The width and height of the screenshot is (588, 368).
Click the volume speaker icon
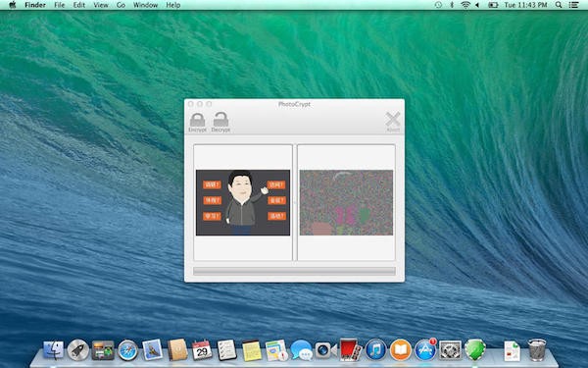point(478,5)
